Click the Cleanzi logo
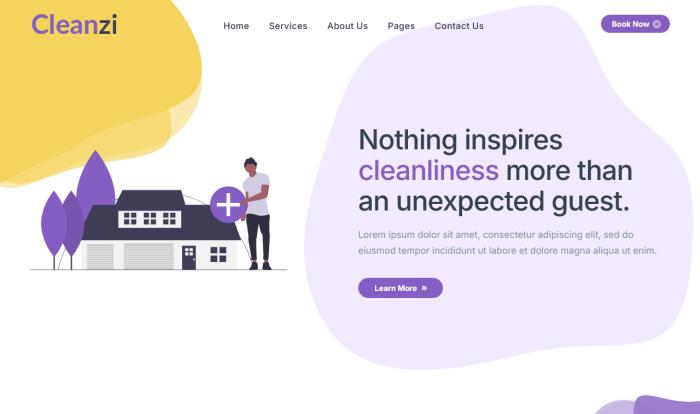The height and width of the screenshot is (414, 700). pos(74,24)
